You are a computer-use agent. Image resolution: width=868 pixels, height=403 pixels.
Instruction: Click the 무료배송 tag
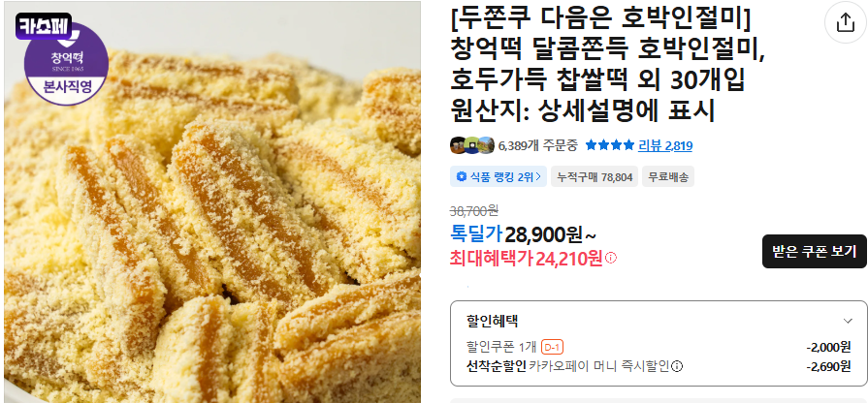tap(667, 177)
